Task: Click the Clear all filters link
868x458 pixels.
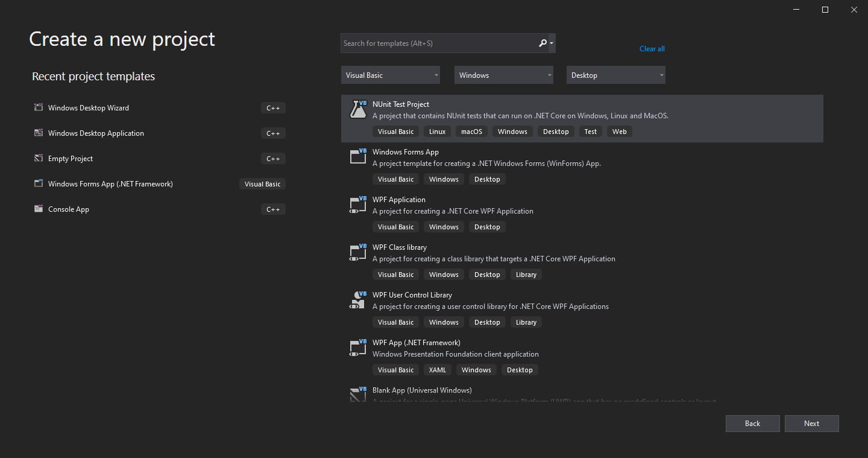Action: (652, 49)
